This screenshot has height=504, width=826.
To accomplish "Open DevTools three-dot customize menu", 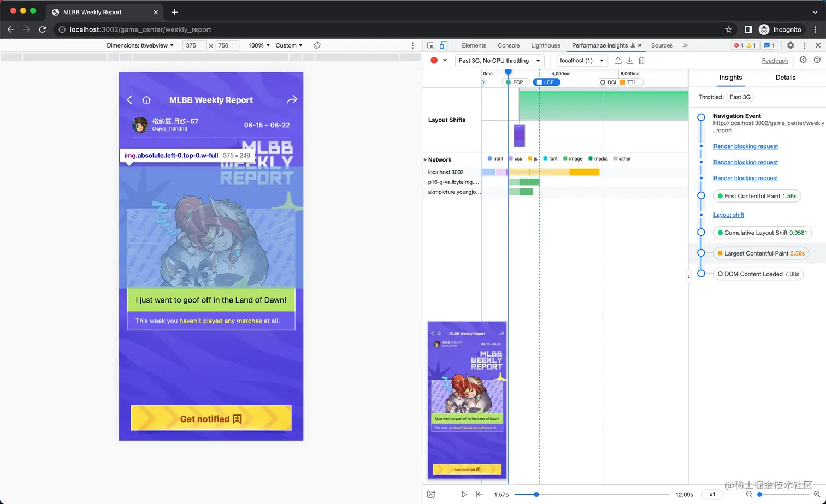I will tap(804, 45).
